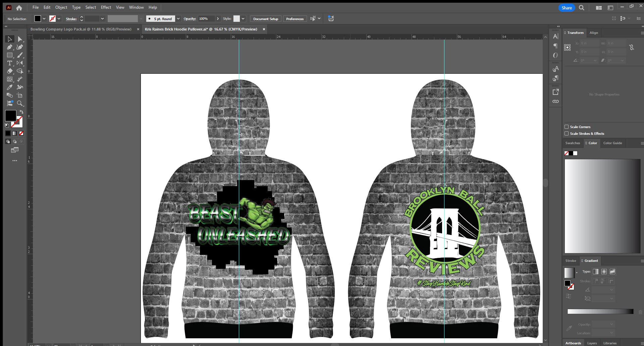This screenshot has height=346, width=644.
Task: Open brush definition 5 pt. Round dropdown
Action: click(x=178, y=19)
